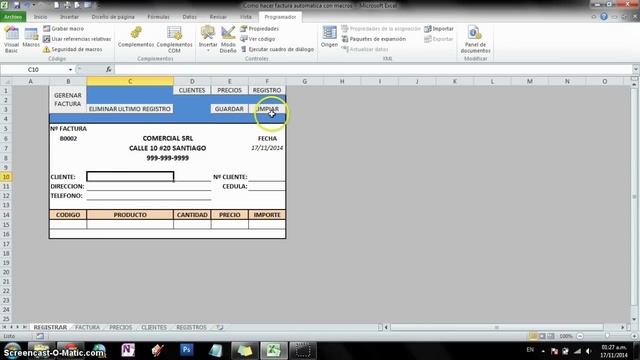640x360 pixels.
Task: Open Complementos COM dialog
Action: point(174,40)
